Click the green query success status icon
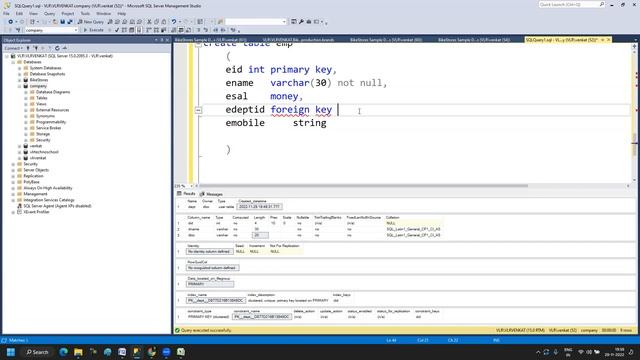 [177, 330]
